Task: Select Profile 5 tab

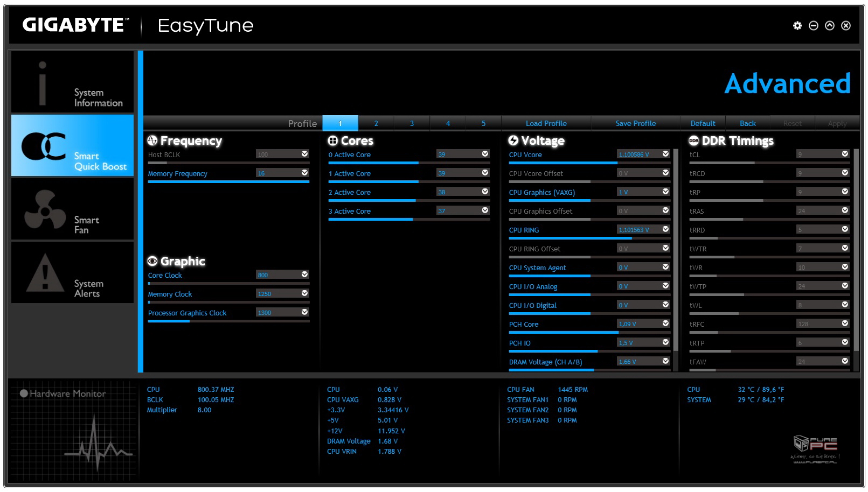Action: coord(483,123)
